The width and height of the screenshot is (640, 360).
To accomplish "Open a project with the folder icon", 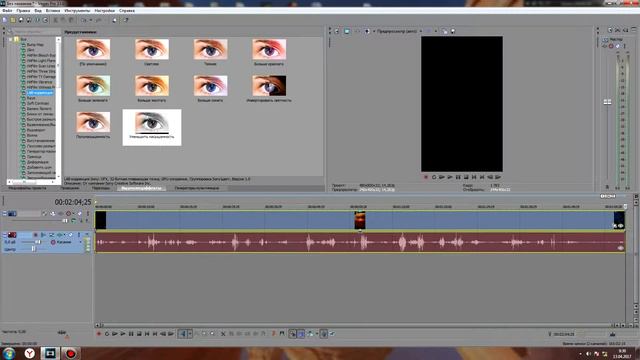I will [x=13, y=20].
